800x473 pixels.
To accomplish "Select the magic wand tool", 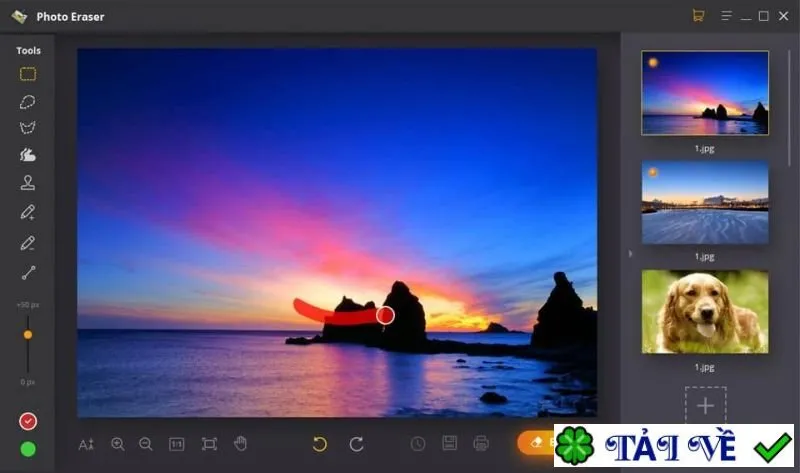I will coord(28,155).
